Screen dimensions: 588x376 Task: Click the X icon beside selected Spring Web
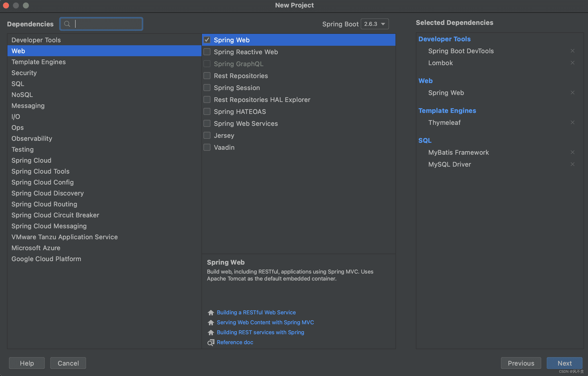(x=572, y=93)
